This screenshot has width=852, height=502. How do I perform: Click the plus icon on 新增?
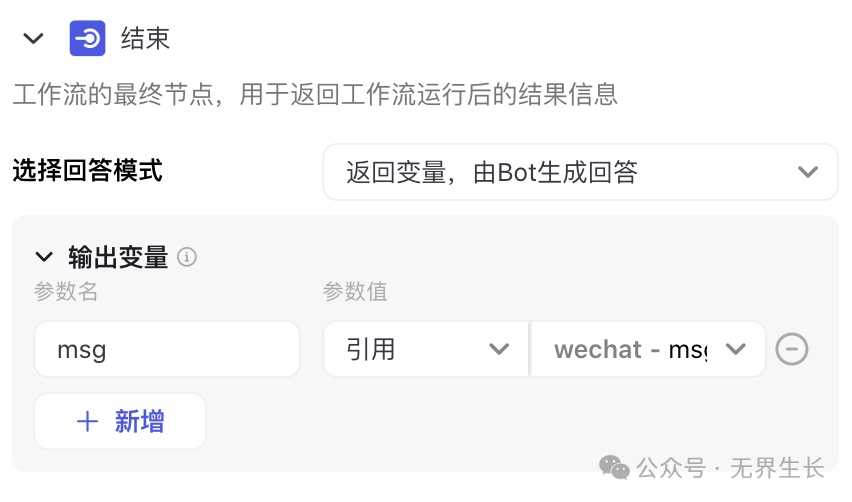point(87,422)
